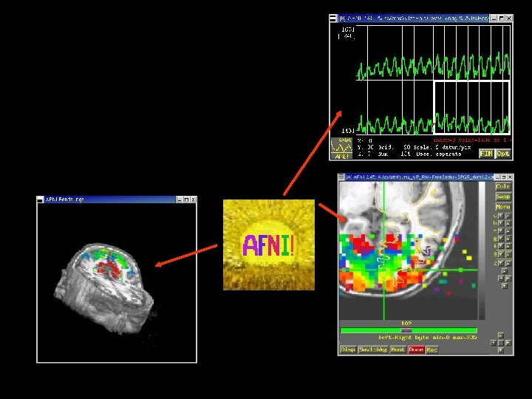Open the image viewer's title bar system menu
The width and height of the screenshot is (532, 399).
click(341, 177)
